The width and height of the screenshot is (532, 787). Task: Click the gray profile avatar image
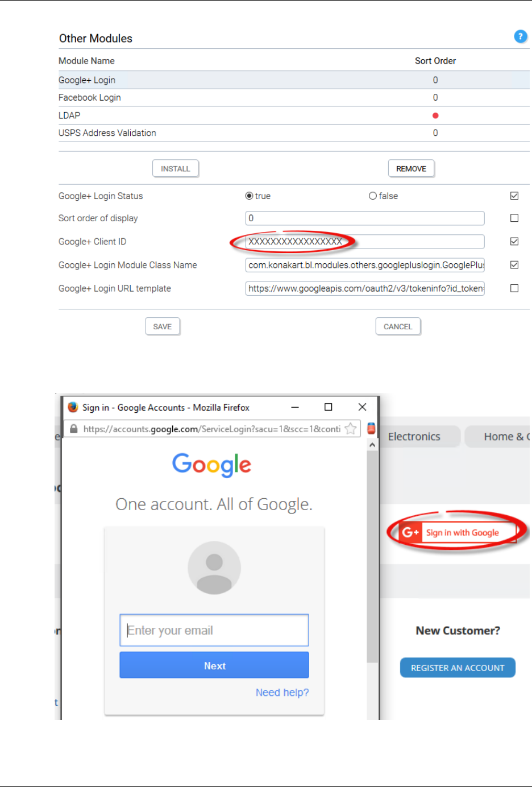[214, 568]
